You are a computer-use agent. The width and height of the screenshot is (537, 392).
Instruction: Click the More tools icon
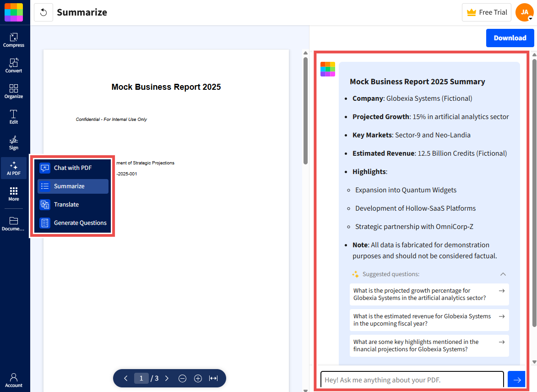pos(14,194)
